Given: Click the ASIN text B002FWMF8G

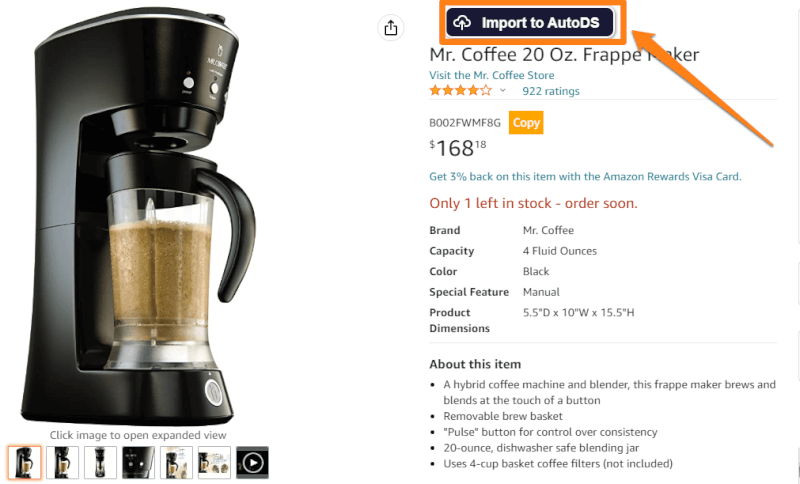Looking at the screenshot, I should (x=465, y=123).
